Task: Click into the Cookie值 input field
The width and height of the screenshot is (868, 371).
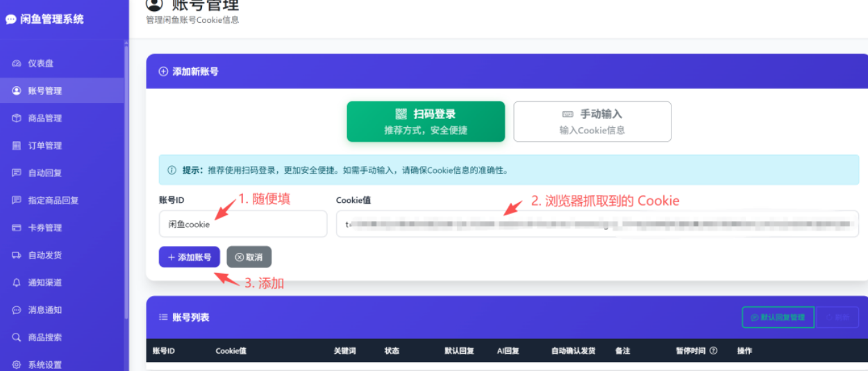Action: click(x=597, y=224)
